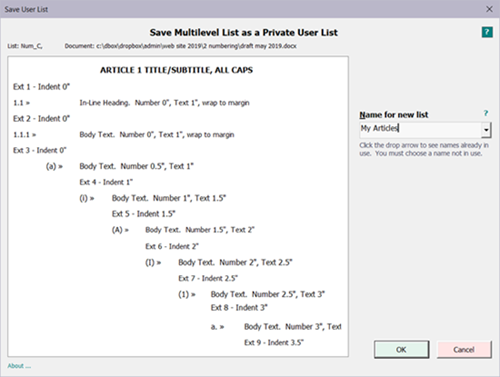The width and height of the screenshot is (500, 377).
Task: Select the 1.1 In-Line Heading preview line
Action: click(x=131, y=103)
